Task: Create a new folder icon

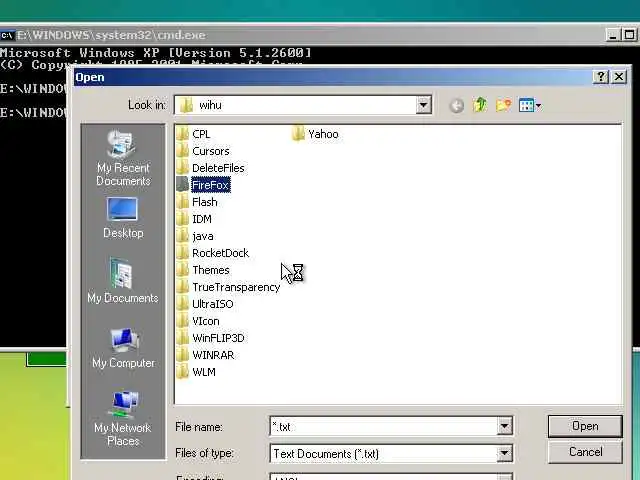Action: coord(503,105)
